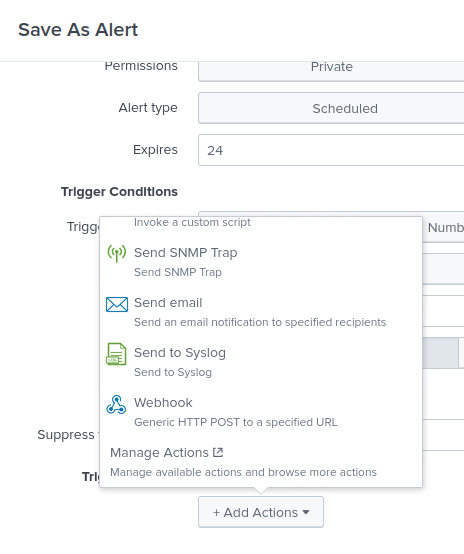
Task: Click the plus sign on Add Actions
Action: [x=216, y=513]
